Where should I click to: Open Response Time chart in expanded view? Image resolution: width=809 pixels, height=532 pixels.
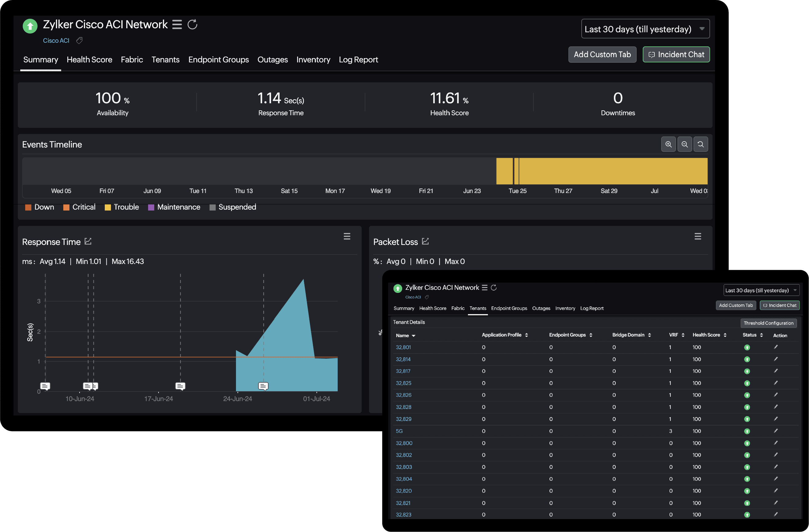pos(88,241)
